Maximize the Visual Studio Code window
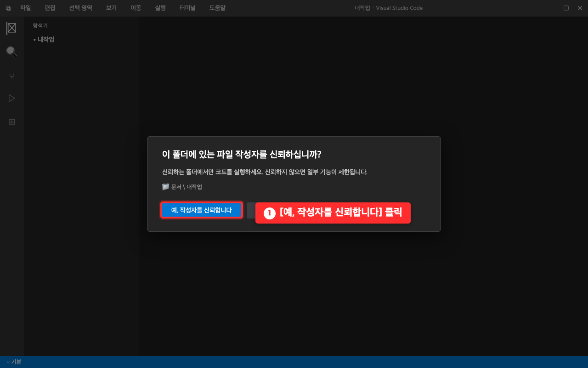588x368 pixels. tap(566, 8)
